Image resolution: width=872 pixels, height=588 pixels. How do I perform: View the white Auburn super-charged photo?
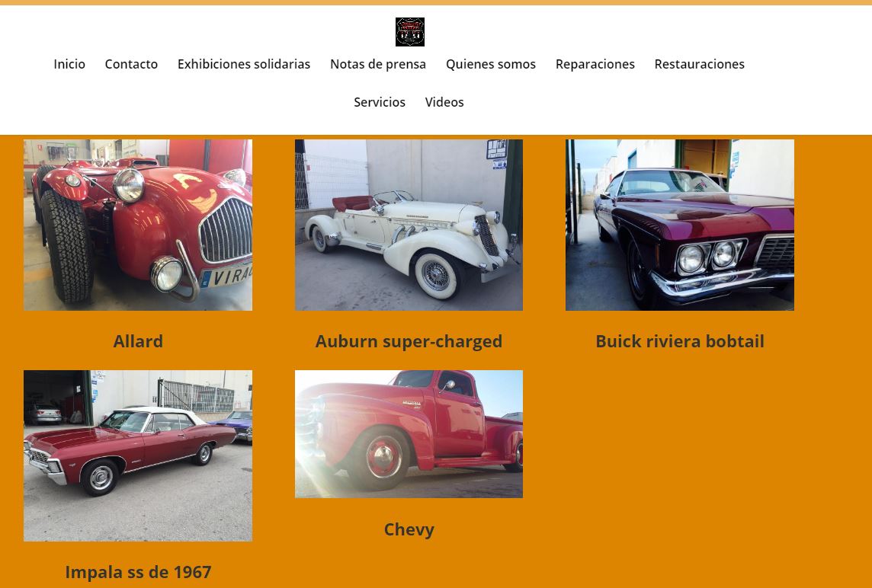[x=409, y=225]
